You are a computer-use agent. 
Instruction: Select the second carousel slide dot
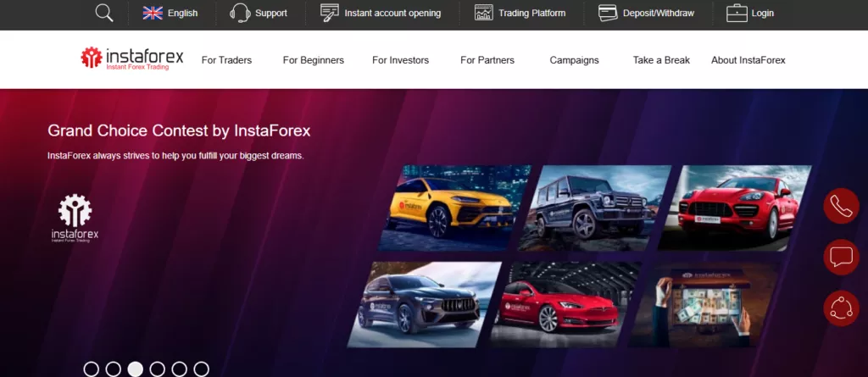(113, 369)
